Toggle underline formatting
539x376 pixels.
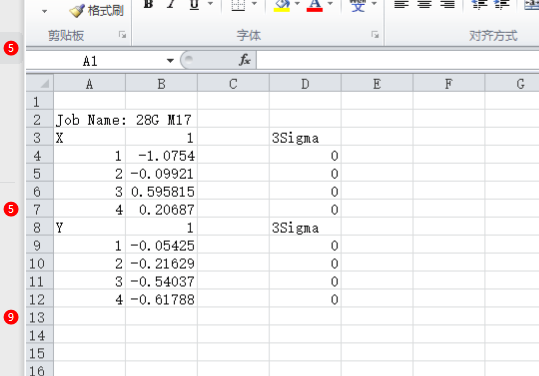(194, 4)
